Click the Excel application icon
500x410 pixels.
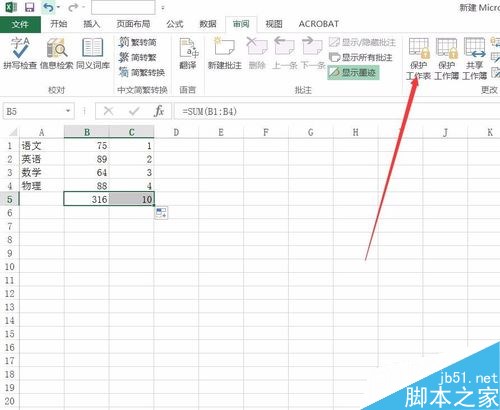(11, 7)
